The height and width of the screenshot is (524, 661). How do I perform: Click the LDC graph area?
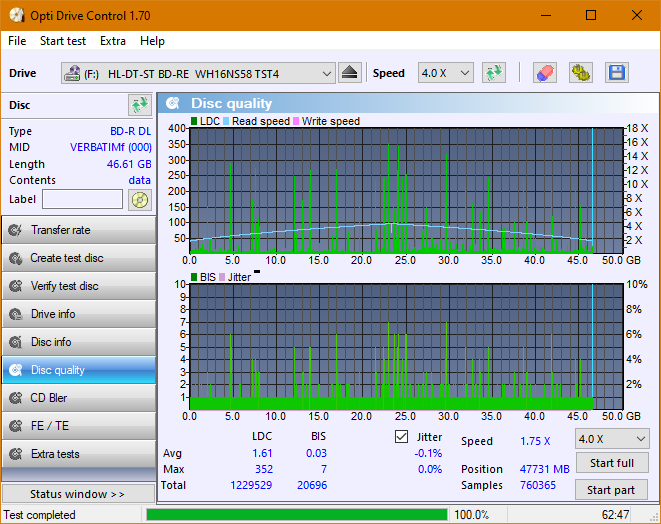(406, 191)
